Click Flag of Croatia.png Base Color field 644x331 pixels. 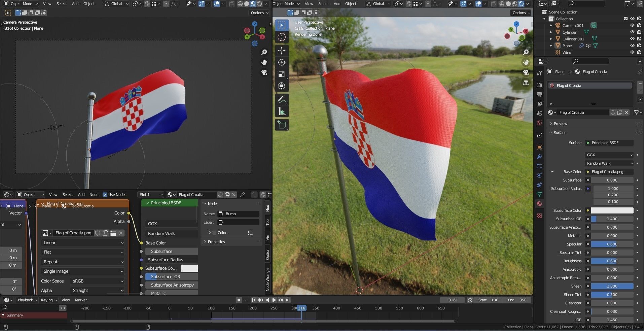click(x=609, y=172)
